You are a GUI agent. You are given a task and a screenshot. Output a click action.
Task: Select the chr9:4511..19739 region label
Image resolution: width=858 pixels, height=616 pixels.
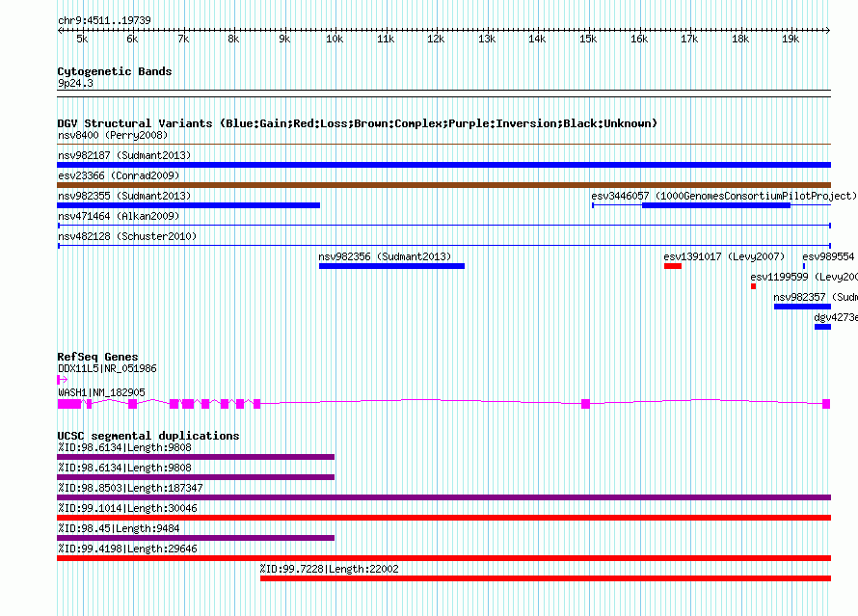click(x=104, y=21)
